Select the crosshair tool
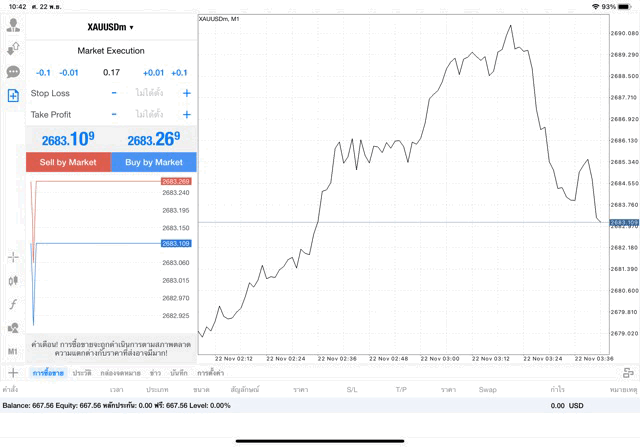Image resolution: width=640 pixels, height=447 pixels. pyautogui.click(x=13, y=257)
